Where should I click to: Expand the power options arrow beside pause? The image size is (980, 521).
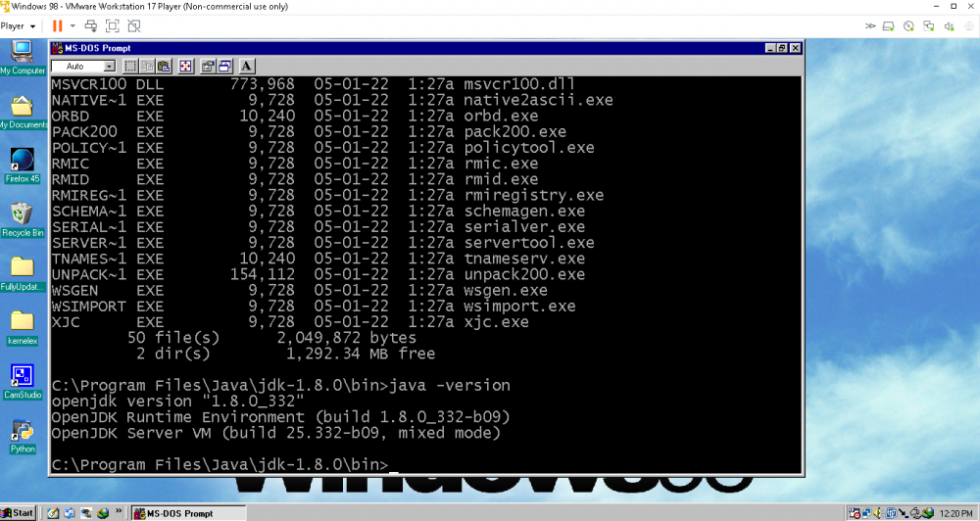pos(73,26)
